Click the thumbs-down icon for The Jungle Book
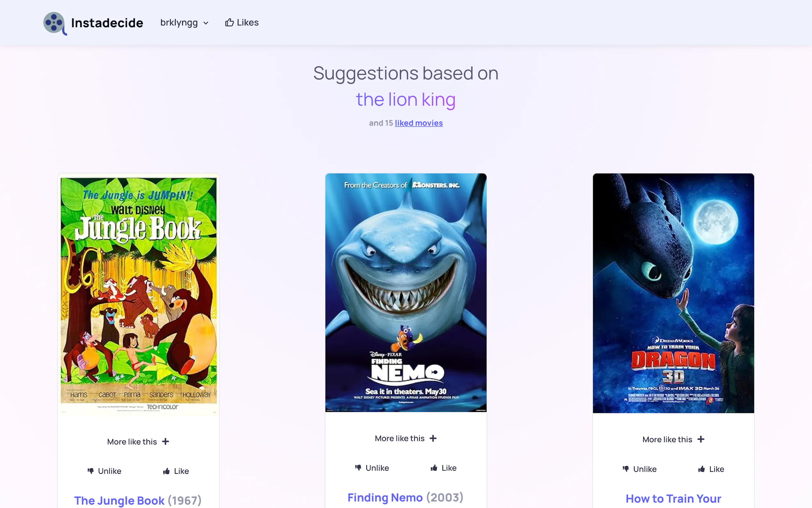The width and height of the screenshot is (812, 508). (91, 471)
